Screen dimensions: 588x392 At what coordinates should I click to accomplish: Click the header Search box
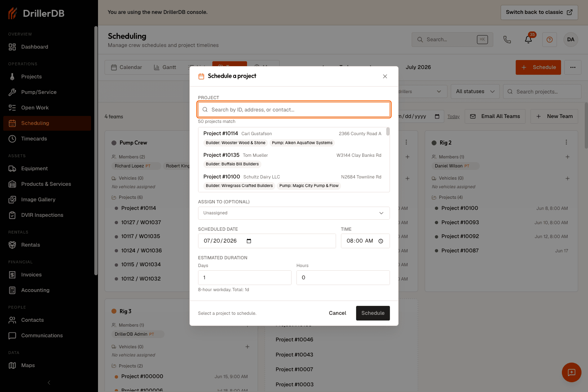click(x=452, y=40)
